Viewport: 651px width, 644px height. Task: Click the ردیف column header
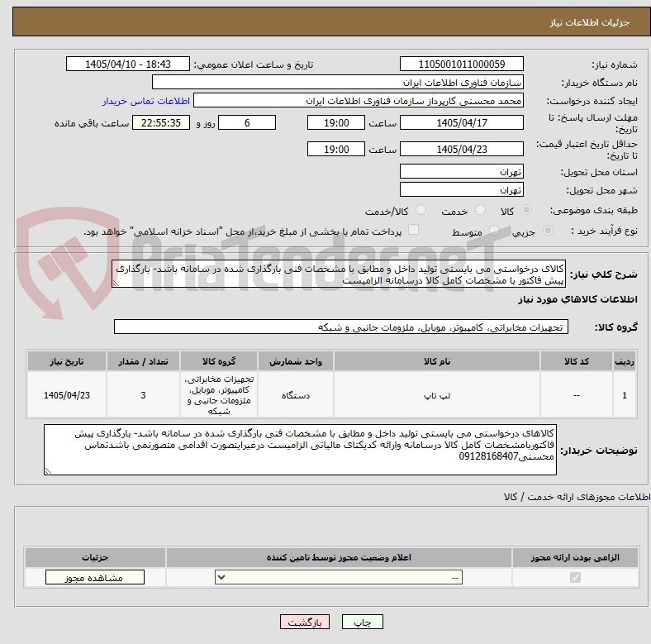(x=625, y=361)
